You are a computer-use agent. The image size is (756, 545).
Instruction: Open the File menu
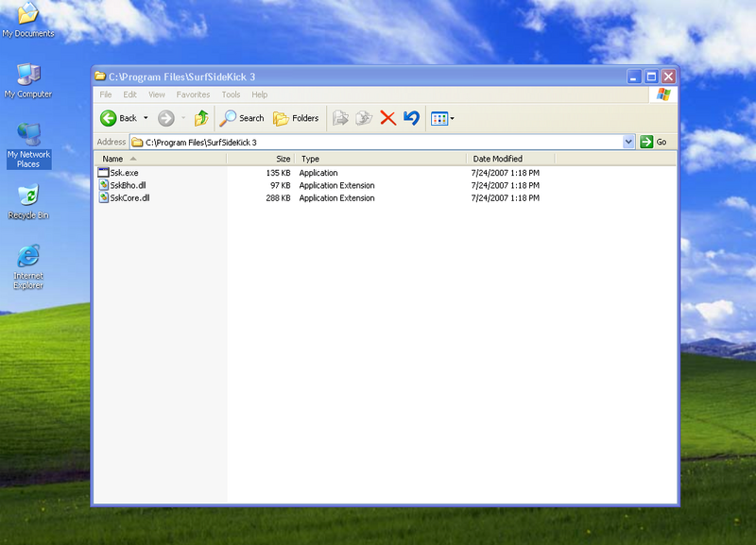[106, 94]
